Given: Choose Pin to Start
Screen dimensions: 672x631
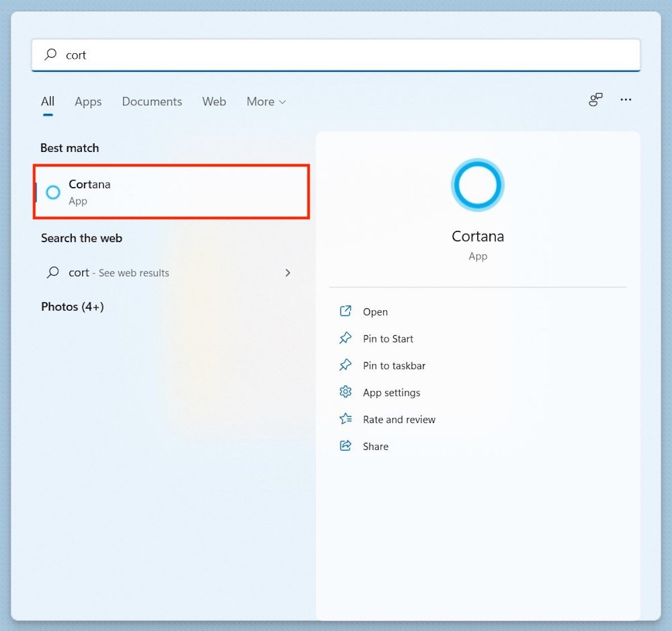Looking at the screenshot, I should click(x=388, y=338).
